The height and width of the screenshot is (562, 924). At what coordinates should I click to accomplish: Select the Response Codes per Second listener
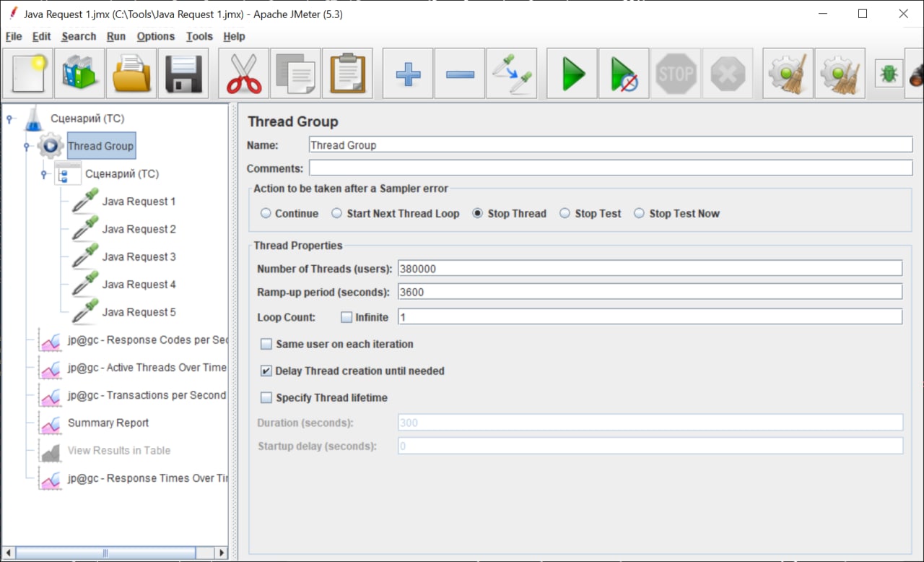pos(147,340)
